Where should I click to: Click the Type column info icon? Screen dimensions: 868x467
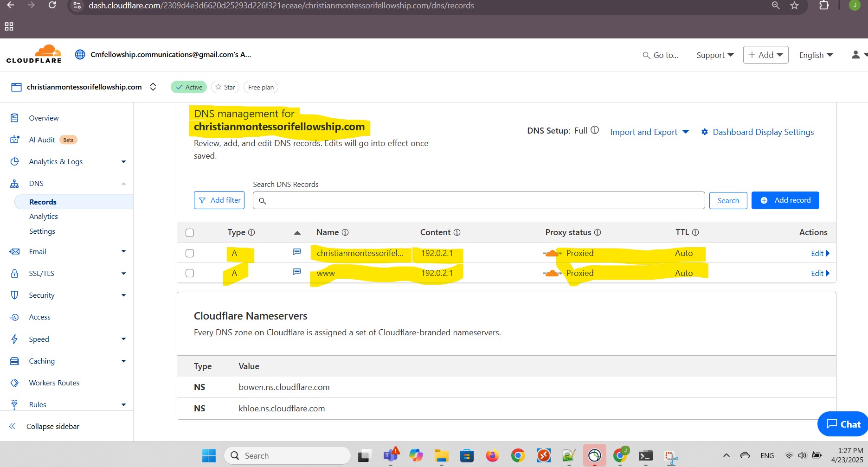(x=251, y=232)
